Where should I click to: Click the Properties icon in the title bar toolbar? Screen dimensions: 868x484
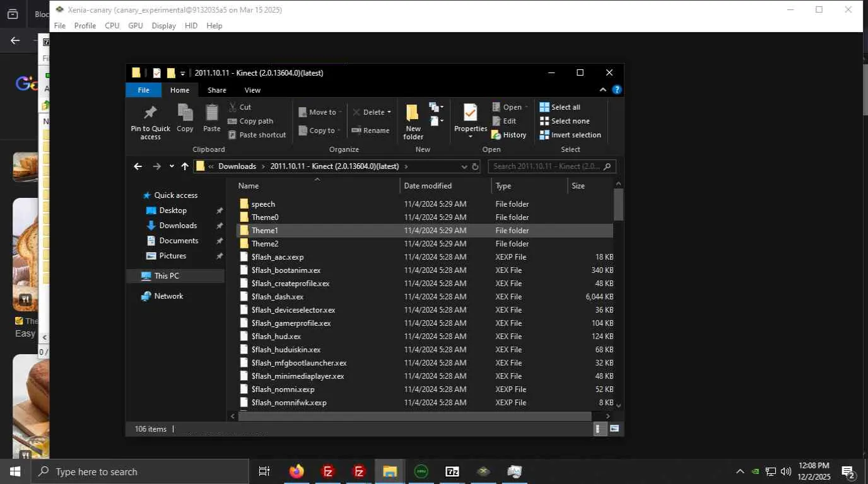(156, 73)
